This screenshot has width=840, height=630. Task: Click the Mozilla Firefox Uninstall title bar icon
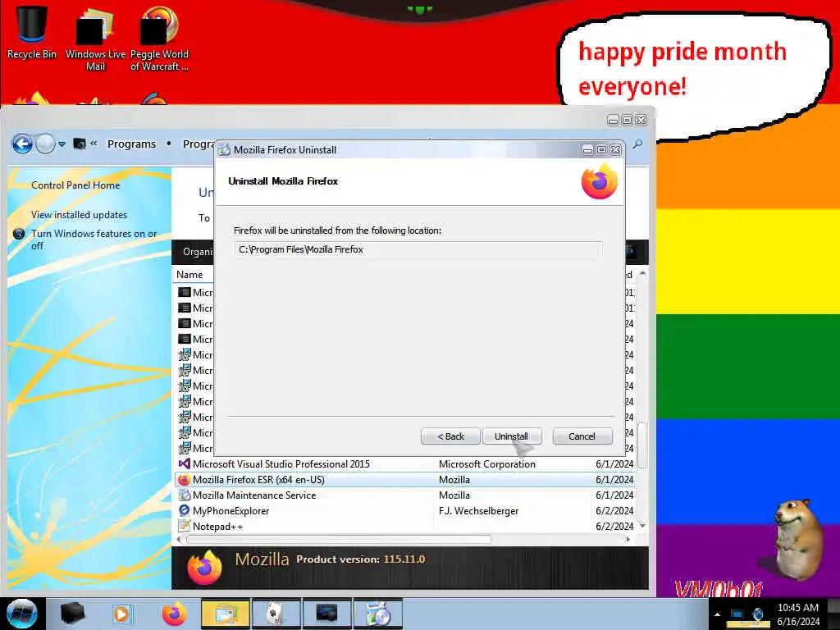coord(224,150)
